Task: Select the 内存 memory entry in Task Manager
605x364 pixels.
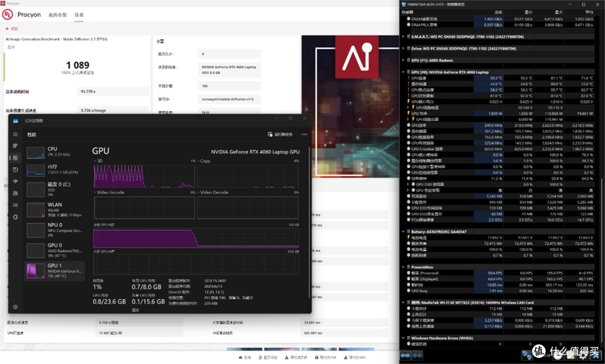Action: (55, 170)
